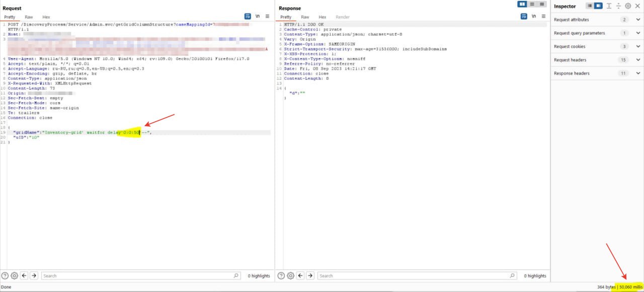Click magnifier icon in Request search box
The height and width of the screenshot is (292, 644).
[x=236, y=275]
